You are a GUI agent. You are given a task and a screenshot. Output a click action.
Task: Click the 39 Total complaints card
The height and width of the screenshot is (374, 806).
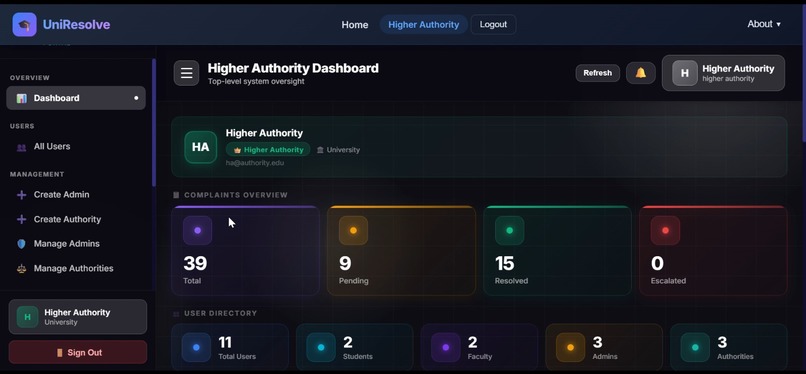(x=245, y=251)
